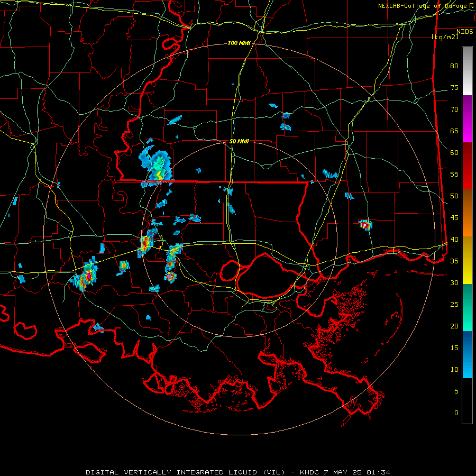Click the 25 value on the color scale
This screenshot has width=476, height=476.
tap(454, 304)
